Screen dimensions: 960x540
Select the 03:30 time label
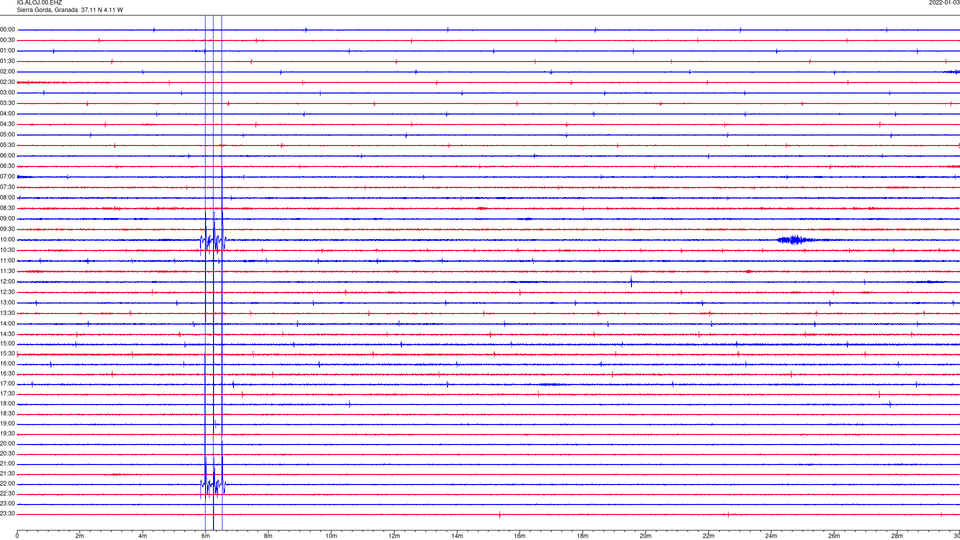[8, 103]
